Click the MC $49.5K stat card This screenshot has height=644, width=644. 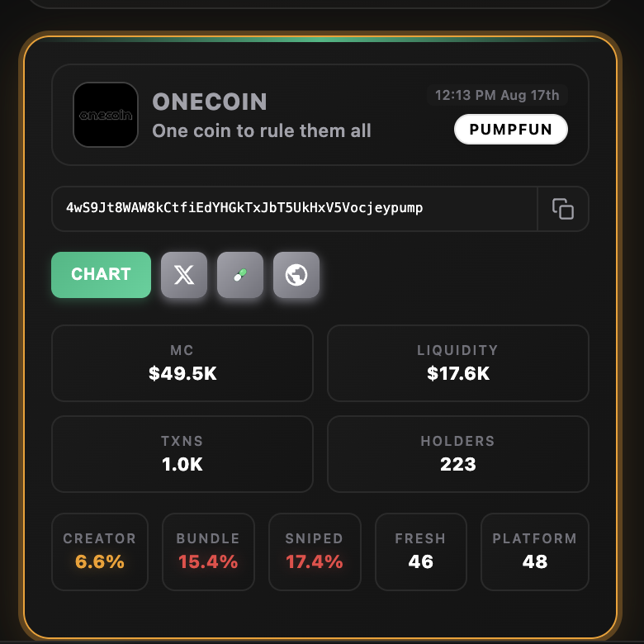pos(182,363)
